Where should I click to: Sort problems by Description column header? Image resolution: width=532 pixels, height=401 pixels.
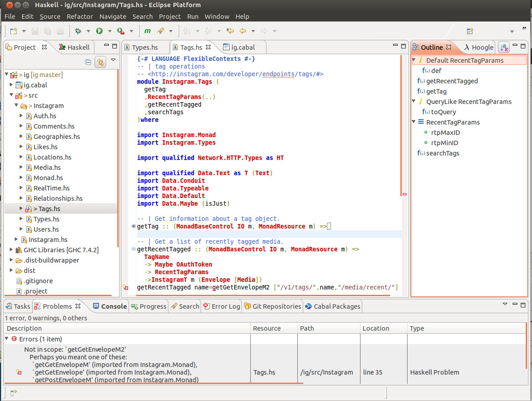coord(127,328)
